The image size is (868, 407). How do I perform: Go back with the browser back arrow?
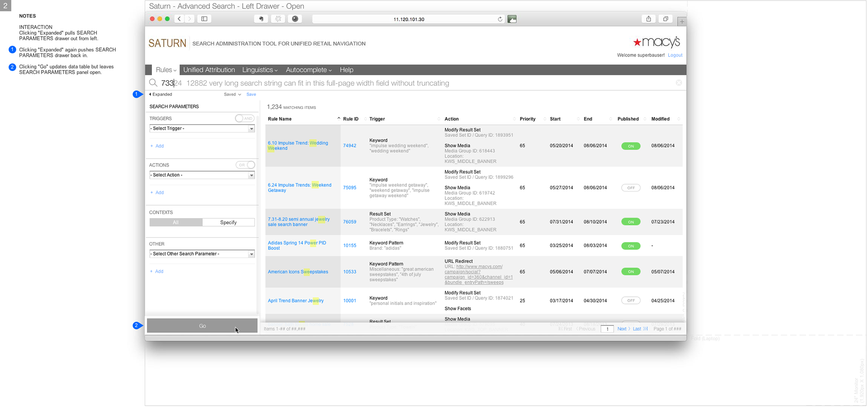(x=179, y=19)
